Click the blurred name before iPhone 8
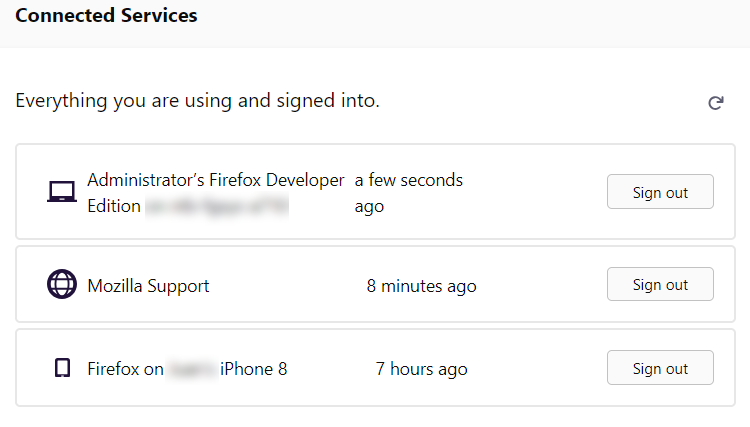 192,369
